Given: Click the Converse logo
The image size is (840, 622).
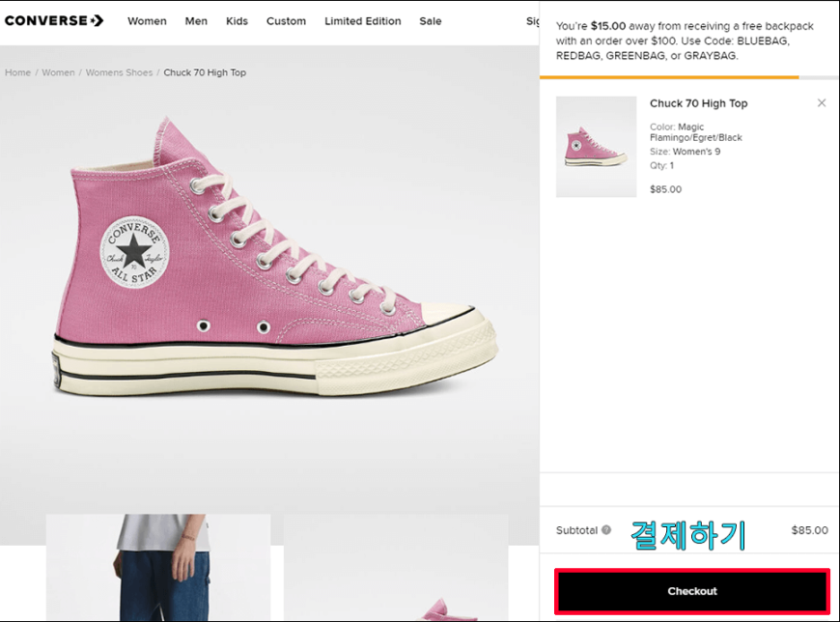Looking at the screenshot, I should 54,21.
